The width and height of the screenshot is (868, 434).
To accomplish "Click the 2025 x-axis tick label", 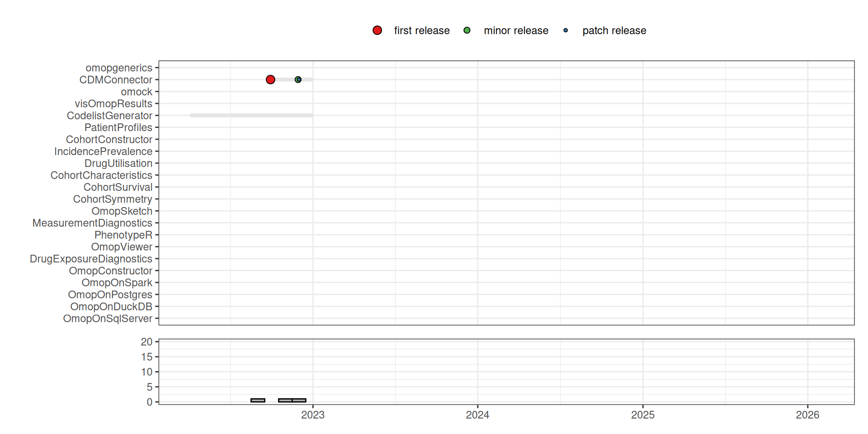I will (642, 415).
